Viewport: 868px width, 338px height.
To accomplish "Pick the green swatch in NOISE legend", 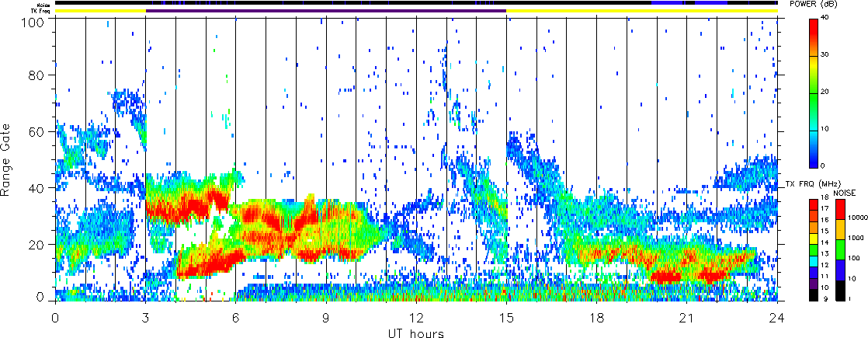I will coord(840,250).
